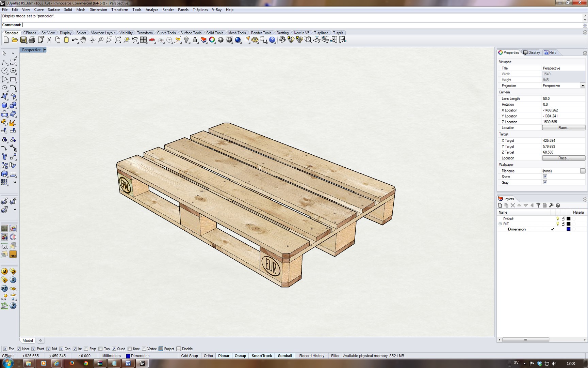Click the Print icon in the toolbar
Screen dimensions: 588x368
pos(32,40)
